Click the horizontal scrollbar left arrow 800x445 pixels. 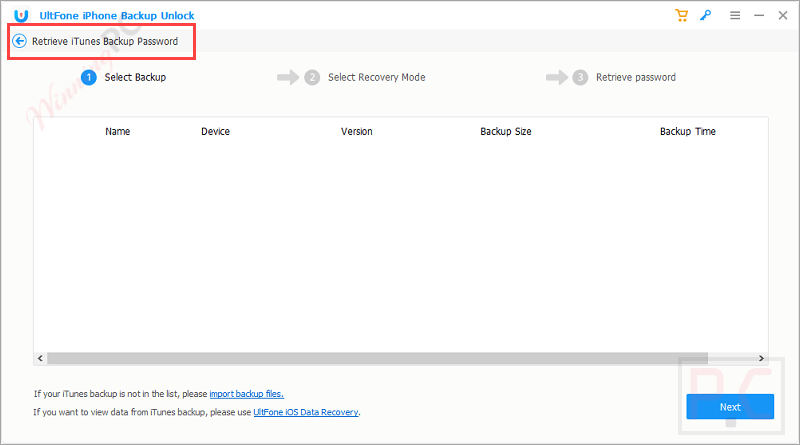click(40, 358)
